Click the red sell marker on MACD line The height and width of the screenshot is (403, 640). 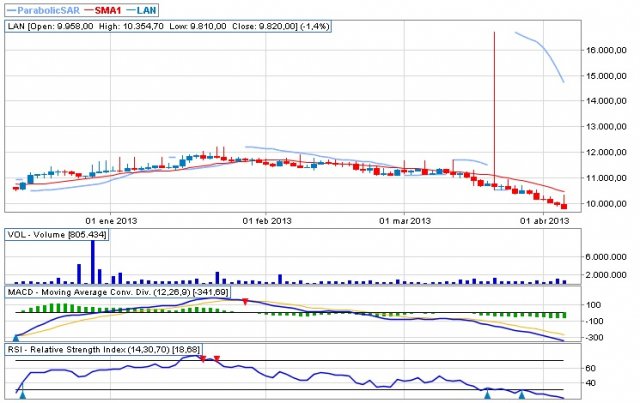coord(245,302)
